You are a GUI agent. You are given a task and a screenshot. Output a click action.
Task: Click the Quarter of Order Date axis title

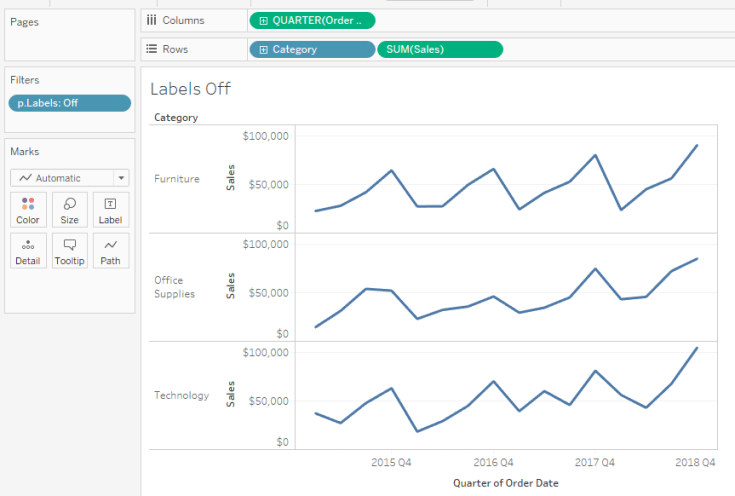(505, 482)
